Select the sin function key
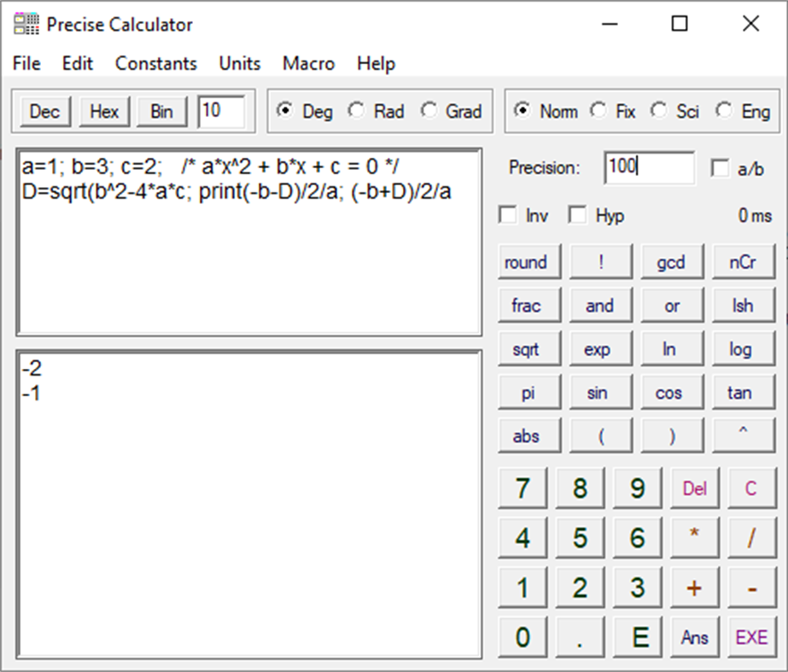This screenshot has width=788, height=672. 599,392
